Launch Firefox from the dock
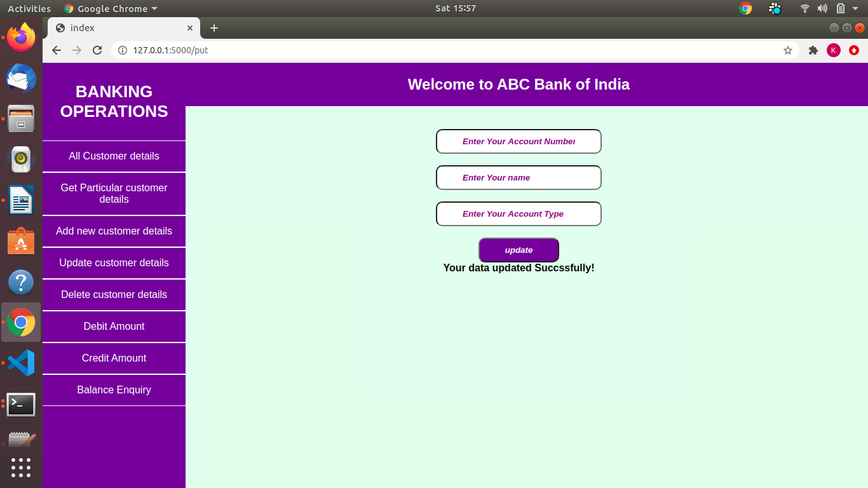Screen dimensions: 868x488 click(x=21, y=37)
